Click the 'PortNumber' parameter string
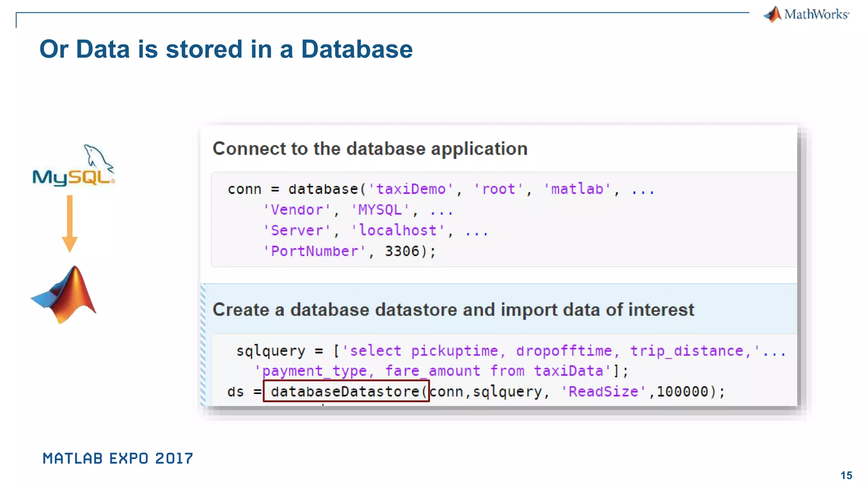868x488 pixels. coord(314,251)
